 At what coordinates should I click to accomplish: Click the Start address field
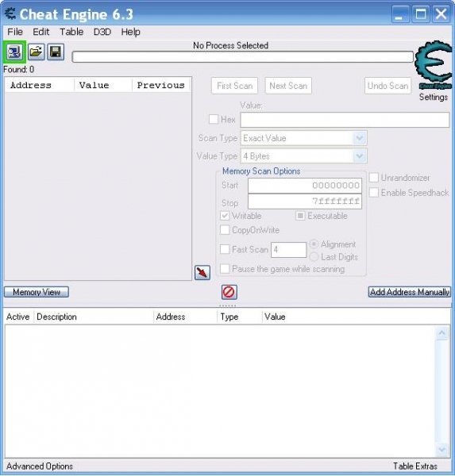tap(305, 186)
